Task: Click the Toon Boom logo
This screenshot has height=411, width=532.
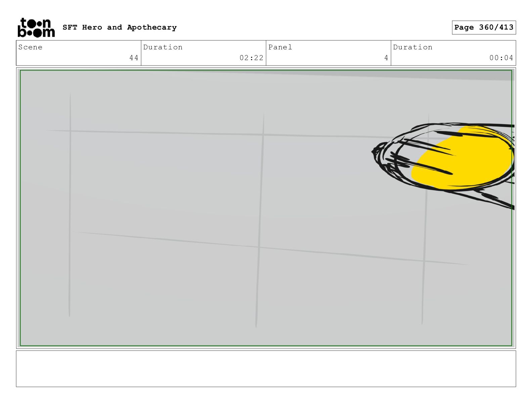Action: (36, 28)
